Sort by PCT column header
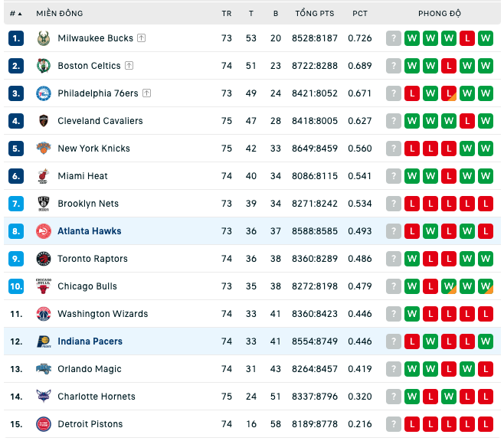504x441 pixels. tap(360, 14)
